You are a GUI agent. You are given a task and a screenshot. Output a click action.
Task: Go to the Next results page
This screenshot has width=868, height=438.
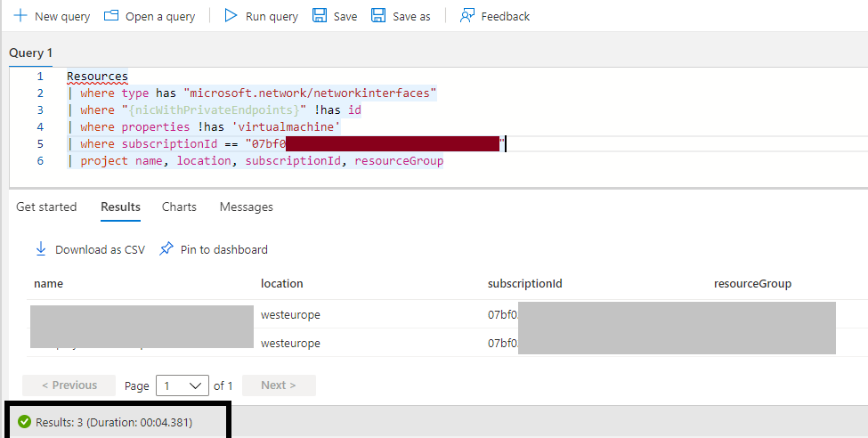coord(278,385)
